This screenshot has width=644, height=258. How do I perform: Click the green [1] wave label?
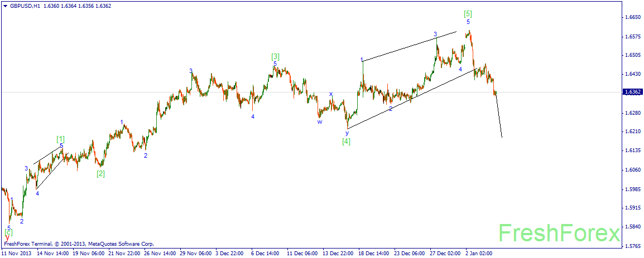point(61,139)
